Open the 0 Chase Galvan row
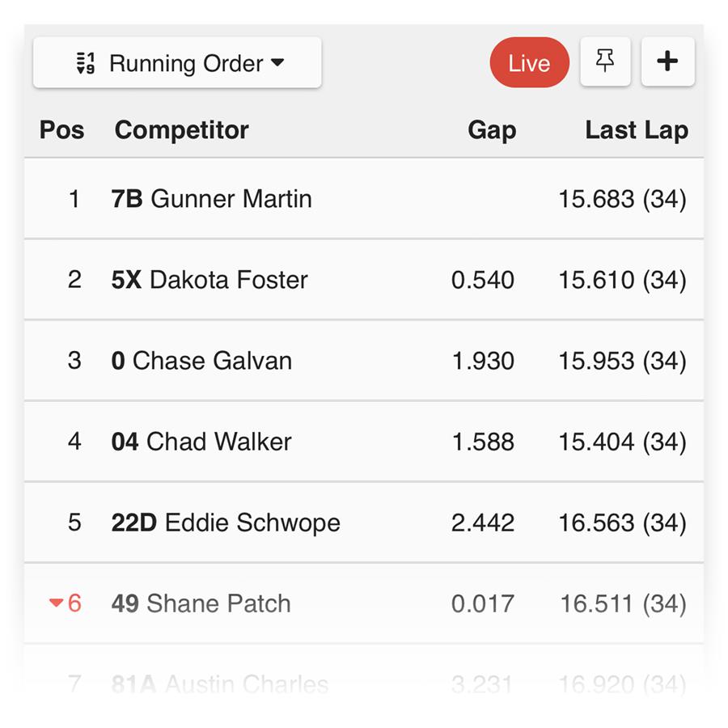This screenshot has width=728, height=728. click(x=364, y=360)
